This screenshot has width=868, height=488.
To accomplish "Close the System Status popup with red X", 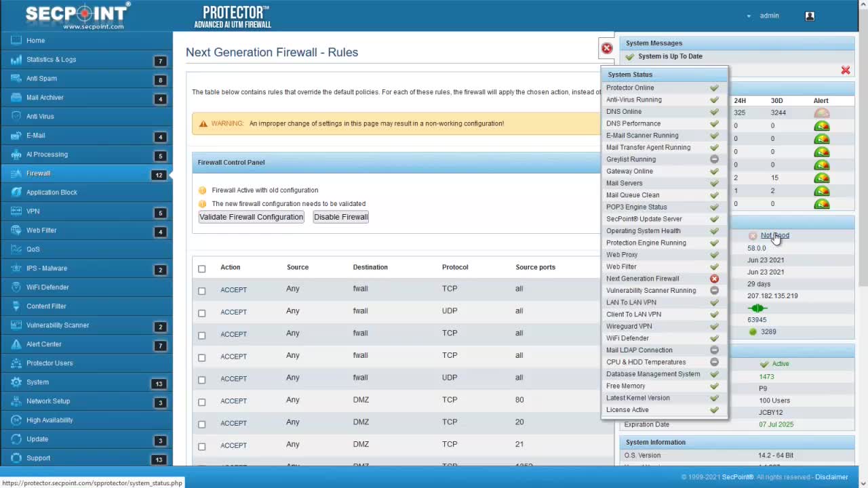I will coord(607,48).
